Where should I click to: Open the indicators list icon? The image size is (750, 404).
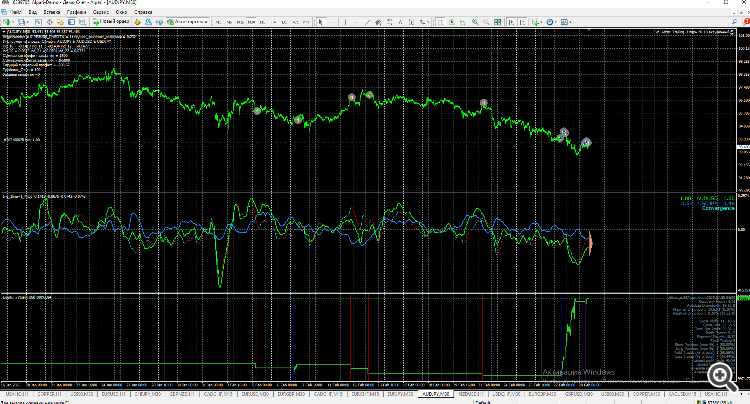pyautogui.click(x=535, y=22)
